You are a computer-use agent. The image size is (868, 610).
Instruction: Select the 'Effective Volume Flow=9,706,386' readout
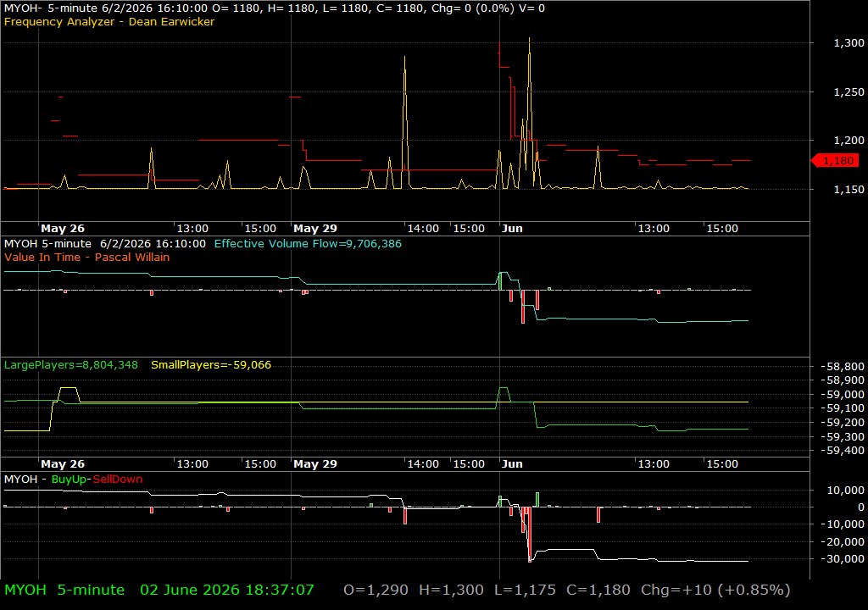click(308, 243)
